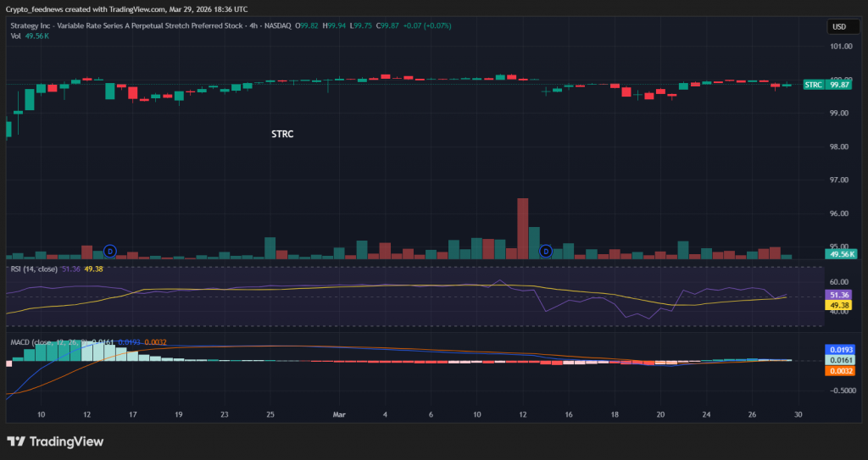Click the purple 51.36 RSI axis tag
868x460 pixels.
point(839,296)
